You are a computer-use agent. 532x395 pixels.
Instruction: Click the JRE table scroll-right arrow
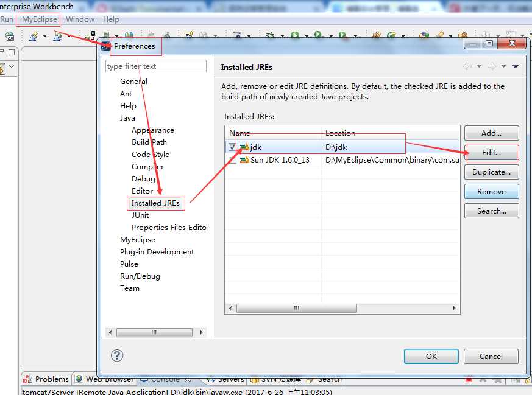(455, 308)
